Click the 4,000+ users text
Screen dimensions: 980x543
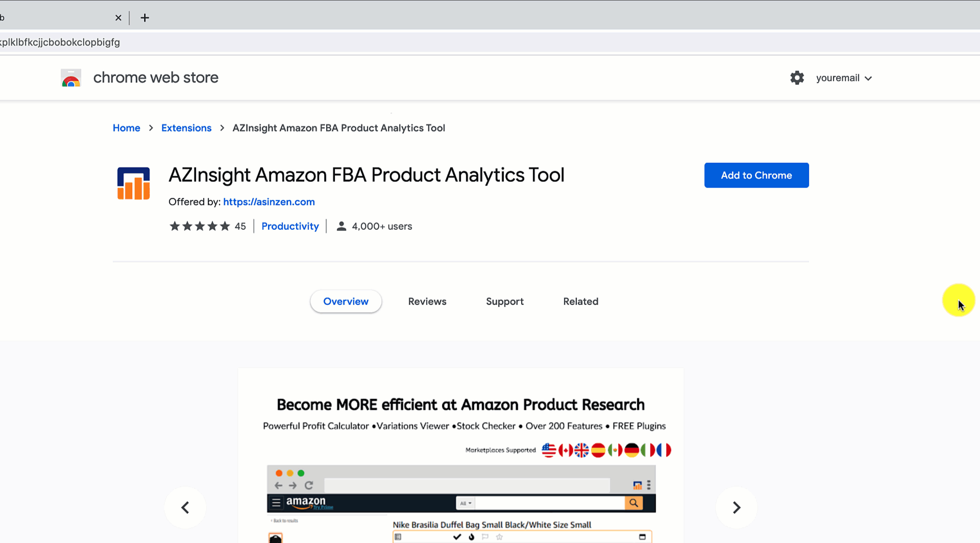point(382,226)
